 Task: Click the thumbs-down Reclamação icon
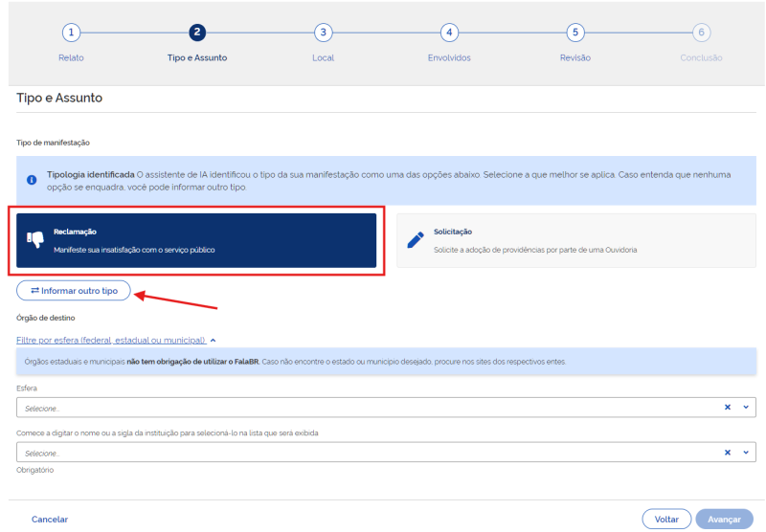coord(35,239)
